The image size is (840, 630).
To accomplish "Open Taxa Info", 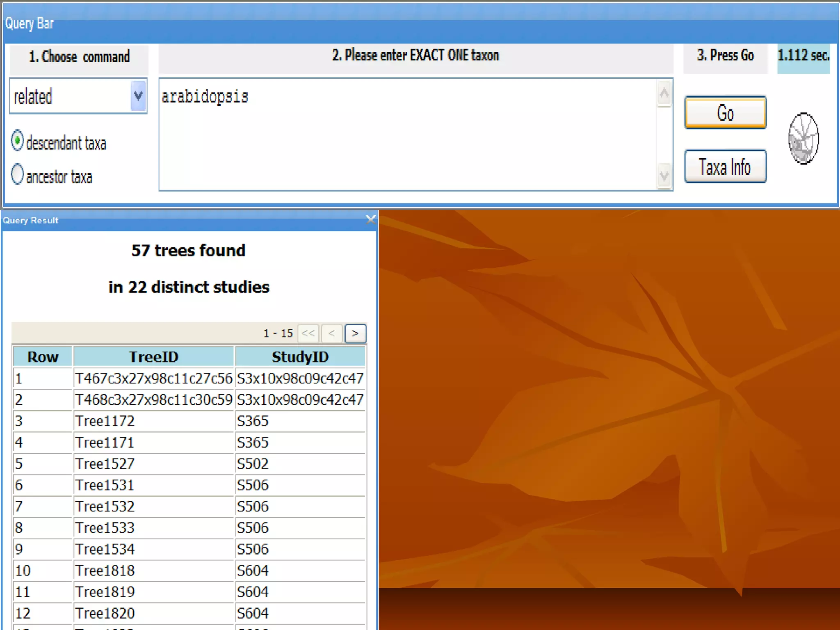I will tap(725, 167).
